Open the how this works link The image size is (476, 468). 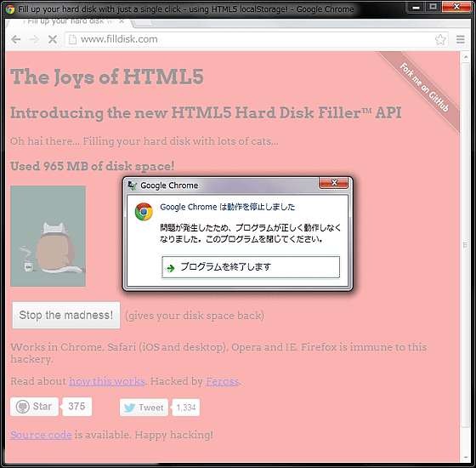pyautogui.click(x=107, y=381)
